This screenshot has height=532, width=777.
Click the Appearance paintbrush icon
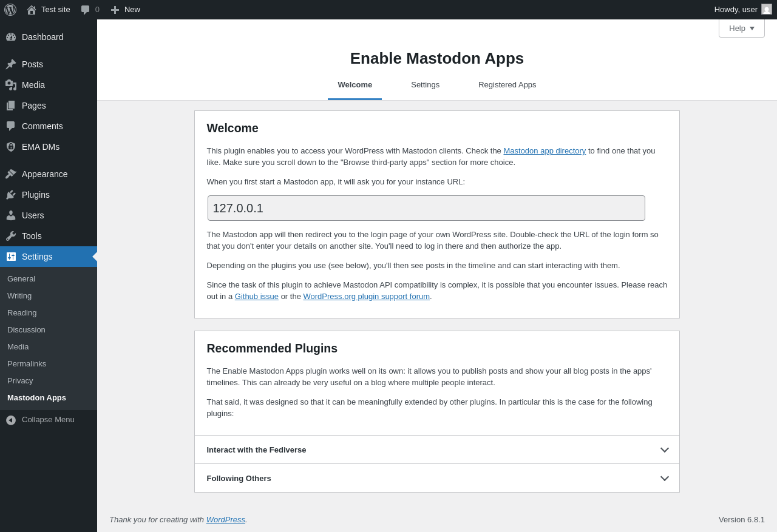coord(11,174)
